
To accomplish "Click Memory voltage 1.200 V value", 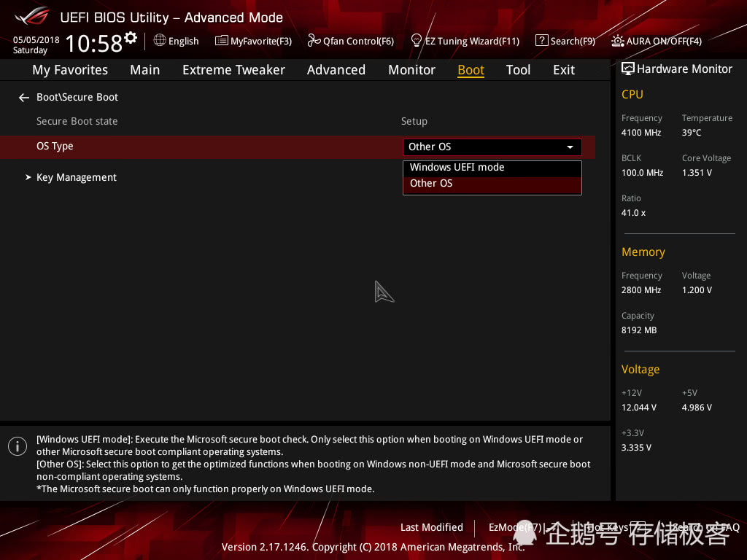I will (697, 290).
